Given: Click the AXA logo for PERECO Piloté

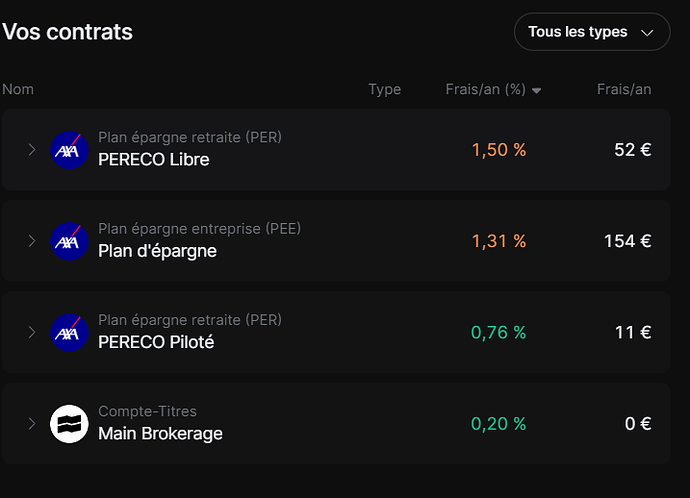Looking at the screenshot, I should tap(69, 333).
